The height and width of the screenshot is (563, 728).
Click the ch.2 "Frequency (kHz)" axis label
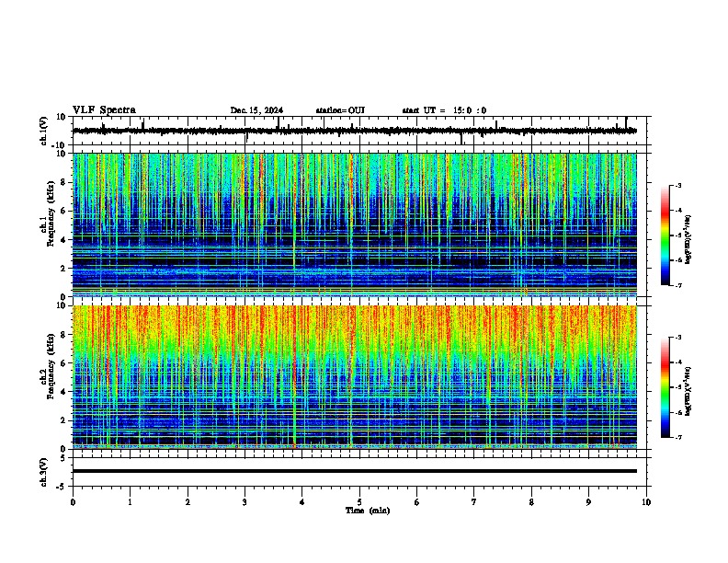point(51,366)
